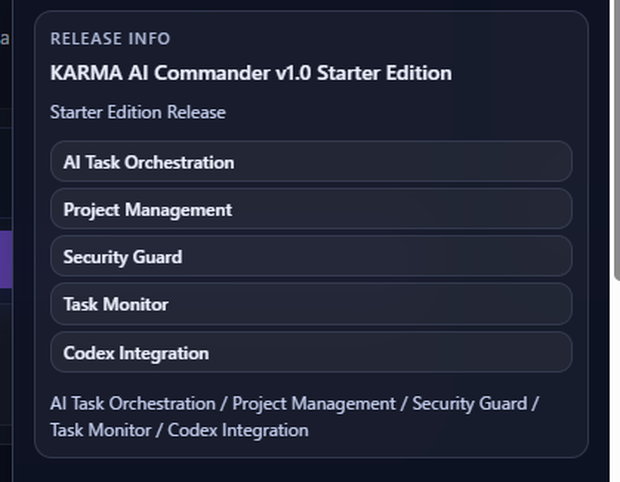The image size is (620, 482).
Task: Click Security Guard in the summary line
Action: click(x=470, y=404)
